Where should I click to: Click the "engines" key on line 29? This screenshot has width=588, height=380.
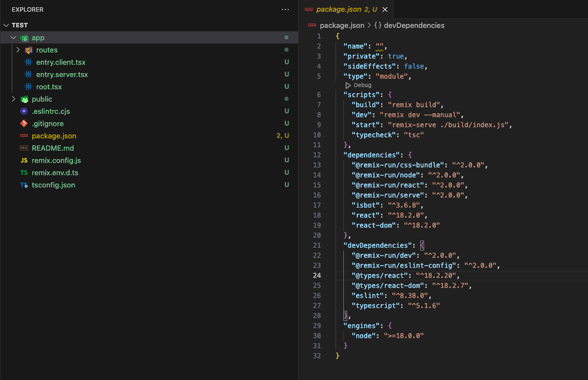[362, 325]
